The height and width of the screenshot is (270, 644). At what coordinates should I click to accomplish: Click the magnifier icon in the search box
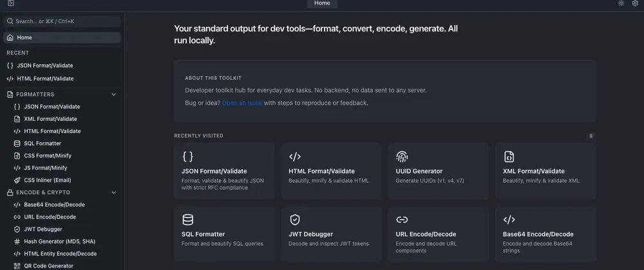pyautogui.click(x=10, y=21)
